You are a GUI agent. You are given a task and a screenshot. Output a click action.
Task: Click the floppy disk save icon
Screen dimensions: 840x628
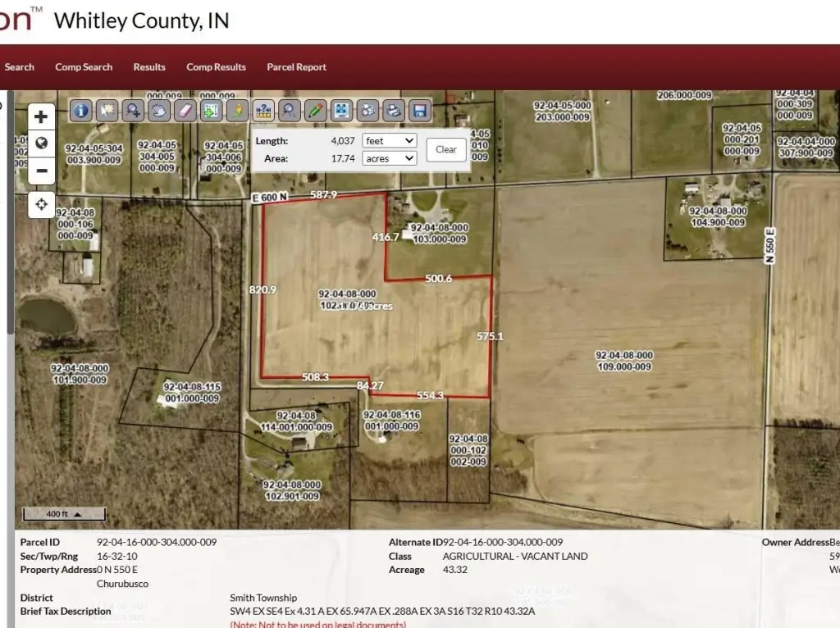(420, 110)
